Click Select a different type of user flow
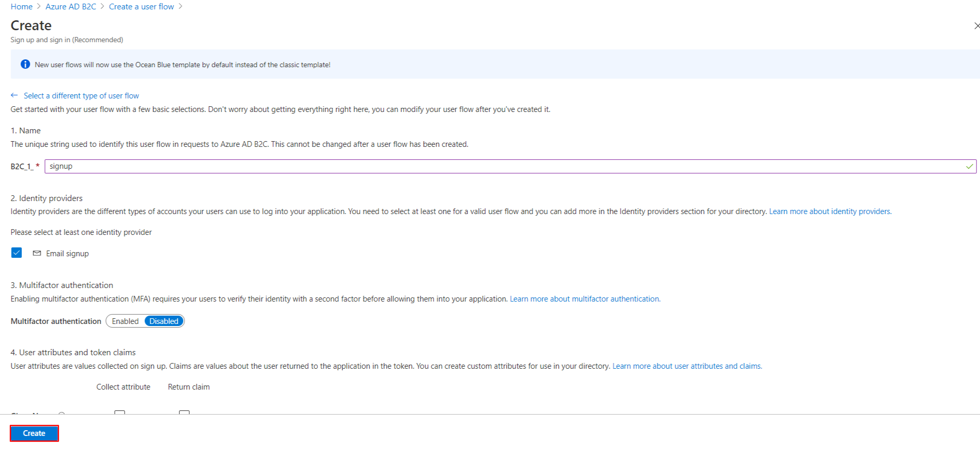980x450 pixels. click(81, 96)
